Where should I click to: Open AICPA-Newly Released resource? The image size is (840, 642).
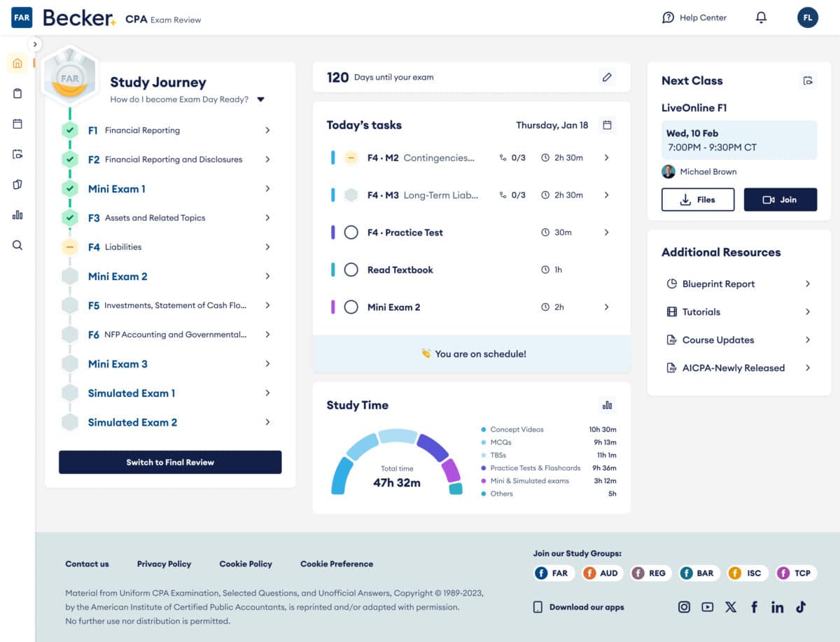(x=739, y=368)
